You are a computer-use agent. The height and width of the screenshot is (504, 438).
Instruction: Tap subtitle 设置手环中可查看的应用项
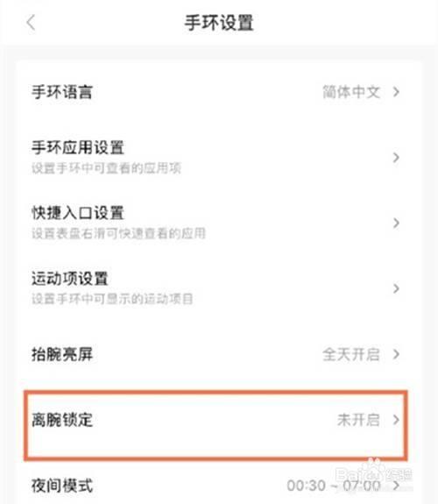click(106, 168)
